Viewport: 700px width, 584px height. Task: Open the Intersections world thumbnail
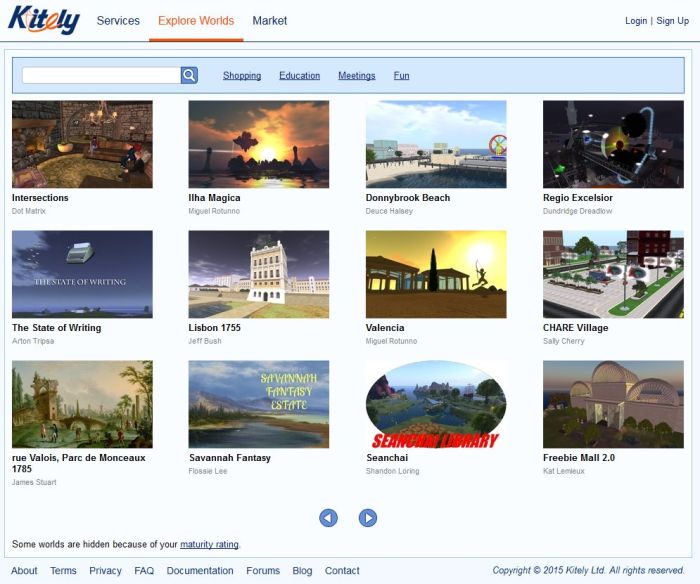[x=82, y=144]
